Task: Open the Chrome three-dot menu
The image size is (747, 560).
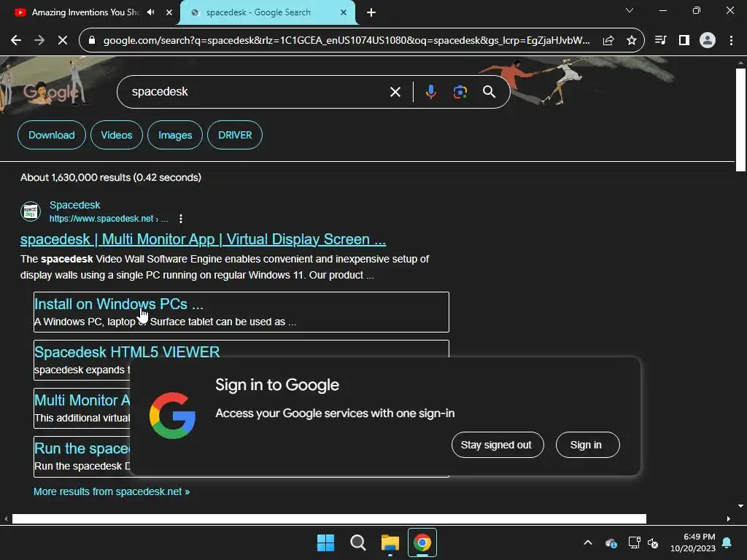Action: (731, 41)
